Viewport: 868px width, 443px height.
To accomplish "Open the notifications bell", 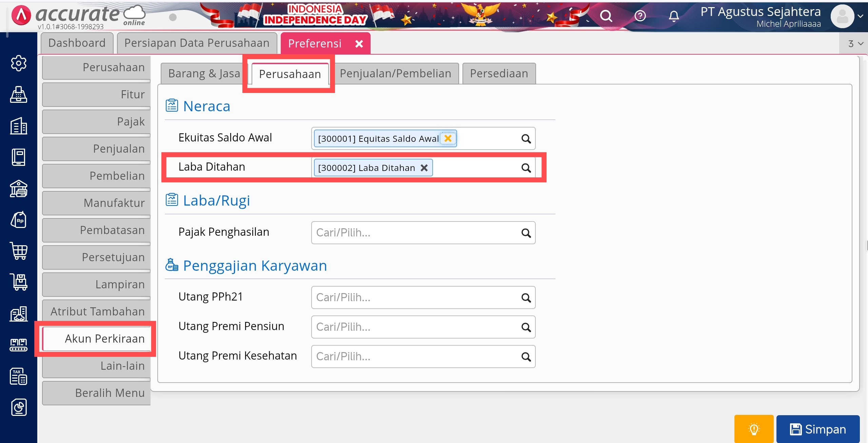I will [674, 16].
